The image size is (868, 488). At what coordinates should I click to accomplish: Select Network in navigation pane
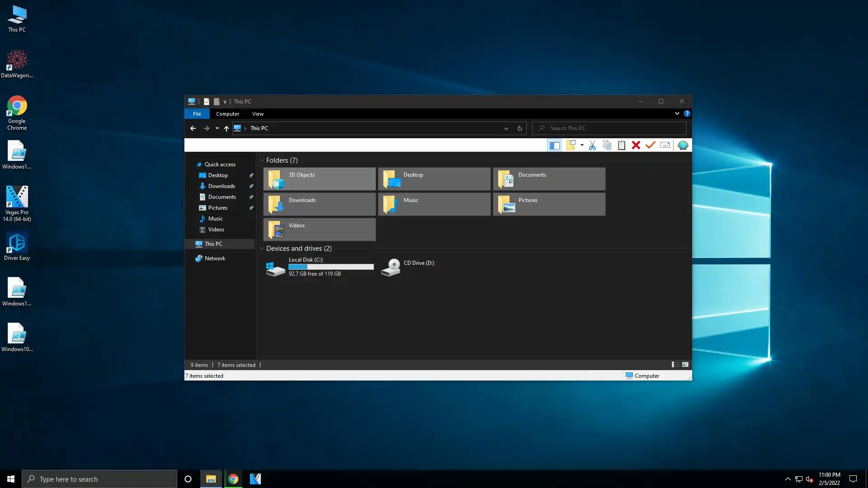[215, 258]
